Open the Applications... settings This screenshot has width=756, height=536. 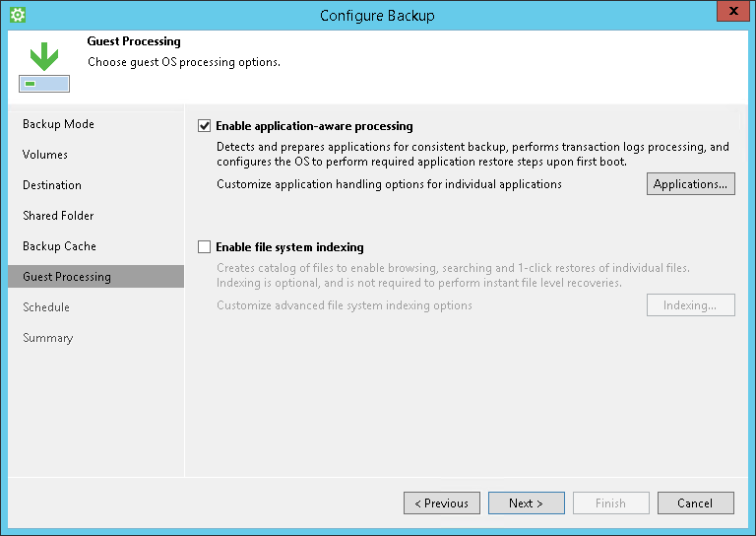[690, 184]
